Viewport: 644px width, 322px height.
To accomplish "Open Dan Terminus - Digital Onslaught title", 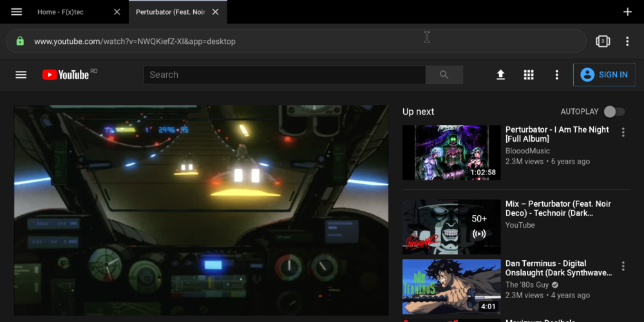I will pyautogui.click(x=559, y=268).
